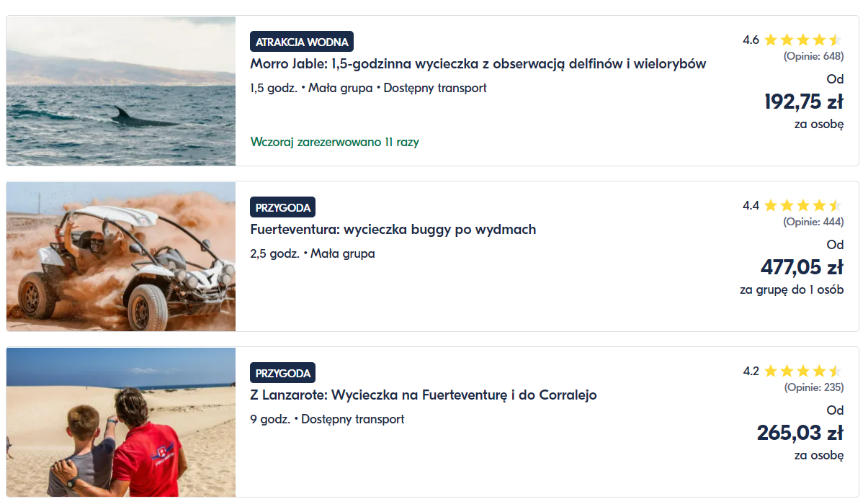View the 648 reviews count
The width and height of the screenshot is (868, 504).
pos(814,56)
